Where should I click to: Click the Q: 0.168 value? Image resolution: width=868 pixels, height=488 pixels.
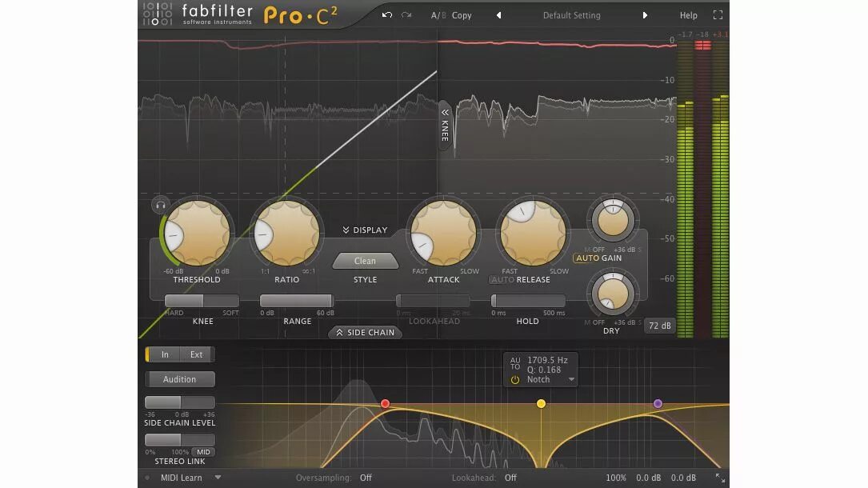coord(544,370)
